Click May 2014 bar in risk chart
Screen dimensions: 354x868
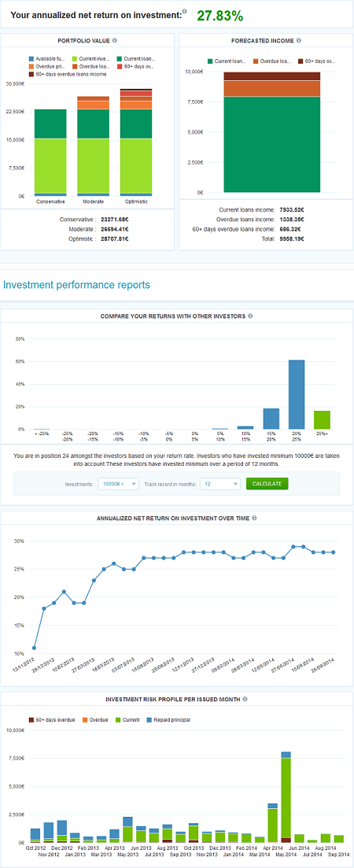[x=286, y=796]
